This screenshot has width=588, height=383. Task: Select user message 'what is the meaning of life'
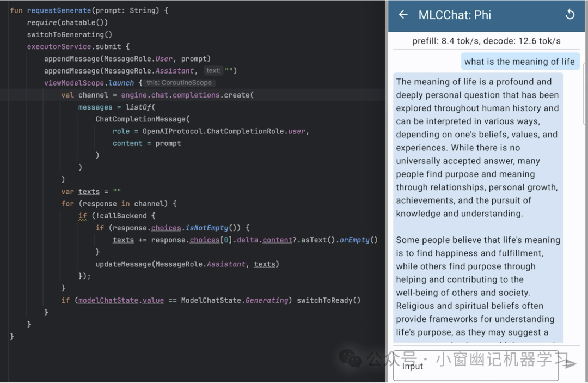(x=520, y=62)
